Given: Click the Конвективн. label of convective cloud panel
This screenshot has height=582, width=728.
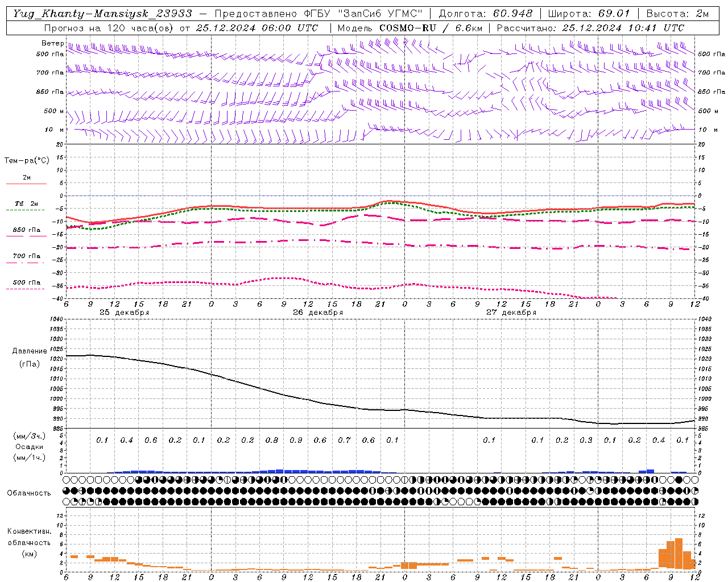Looking at the screenshot, I should click(29, 531).
